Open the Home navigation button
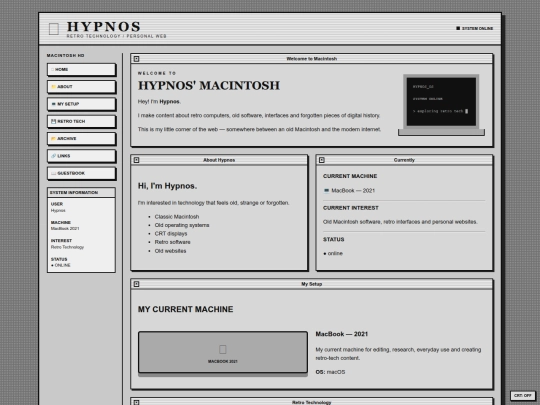Image resolution: width=540 pixels, height=405 pixels. (x=81, y=70)
